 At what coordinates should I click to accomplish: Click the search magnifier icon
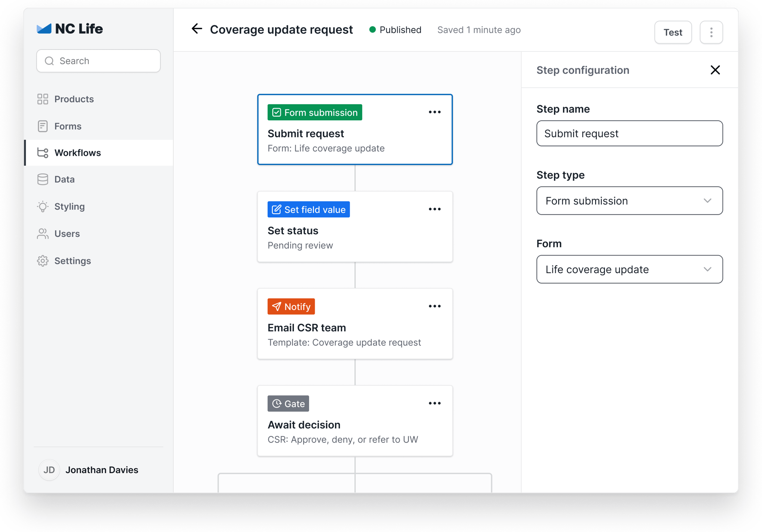pyautogui.click(x=50, y=61)
